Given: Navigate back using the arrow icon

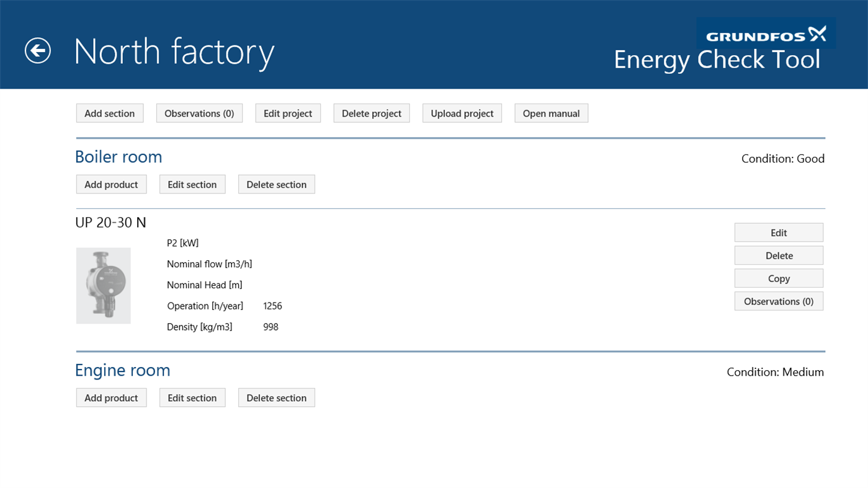Looking at the screenshot, I should [37, 51].
